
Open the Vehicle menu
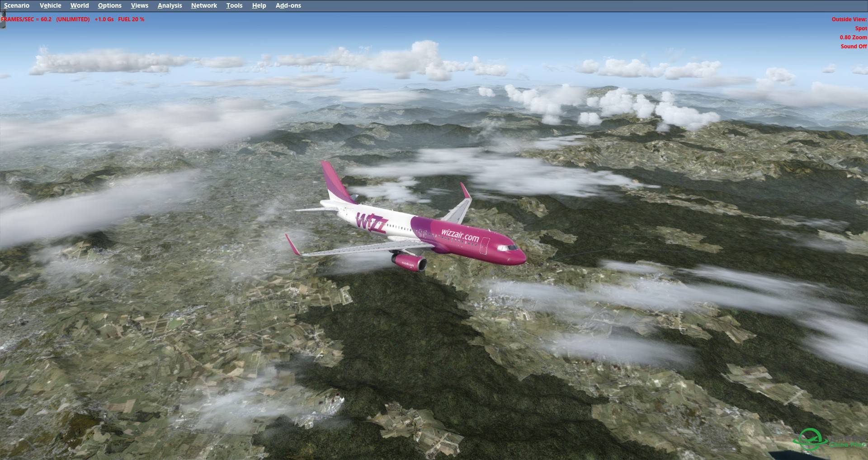[50, 5]
